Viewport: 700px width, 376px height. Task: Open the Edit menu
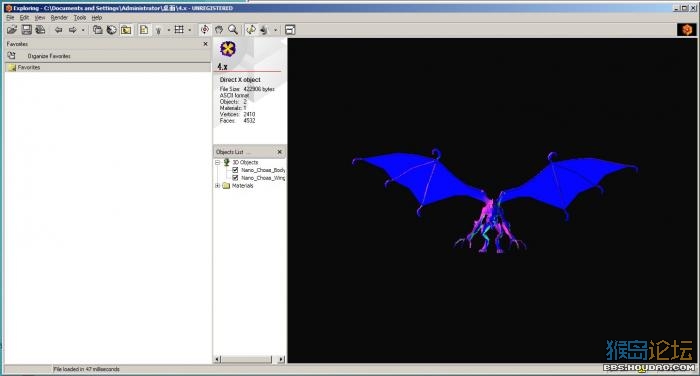(x=24, y=17)
